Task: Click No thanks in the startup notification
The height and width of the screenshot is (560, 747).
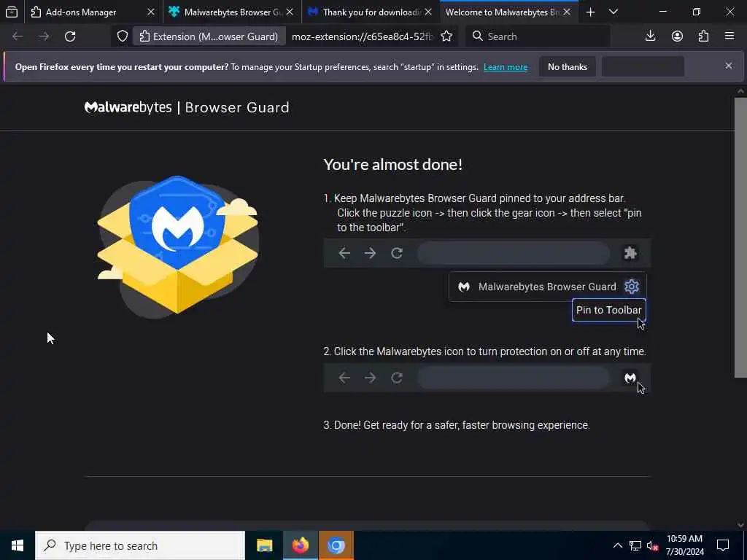Action: click(x=568, y=66)
